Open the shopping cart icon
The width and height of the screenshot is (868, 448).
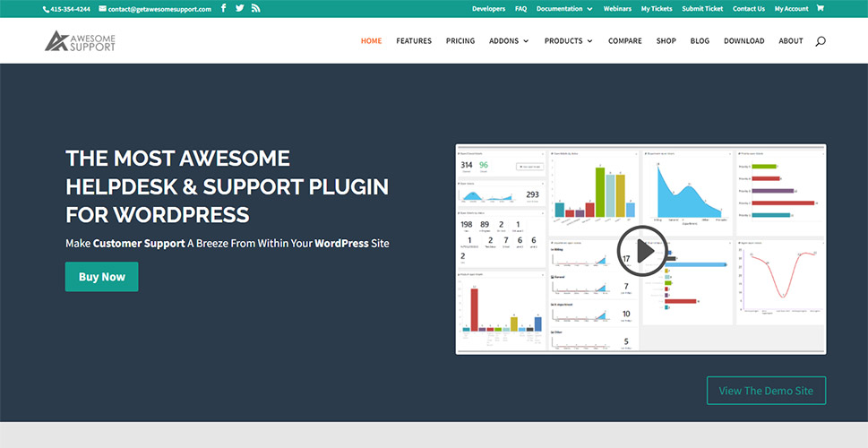[821, 8]
